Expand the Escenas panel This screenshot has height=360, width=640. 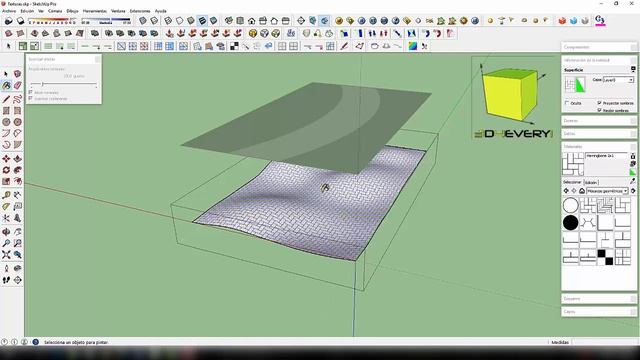(x=599, y=120)
